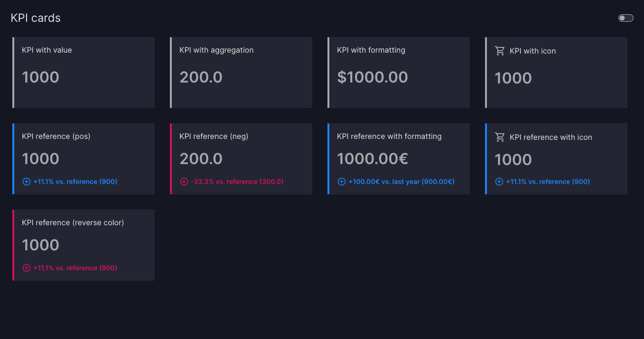The width and height of the screenshot is (644, 339).
Task: Toggle the theme switch at top right
Action: click(x=625, y=18)
